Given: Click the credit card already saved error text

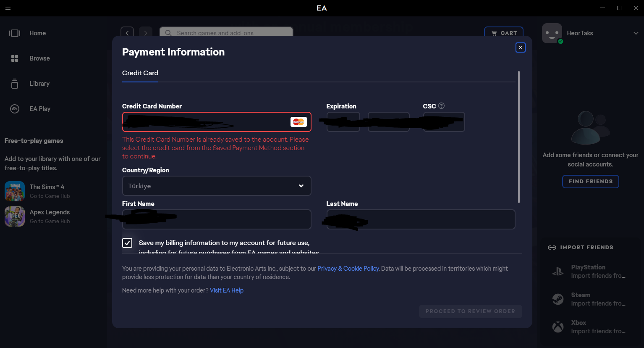Looking at the screenshot, I should click(215, 148).
